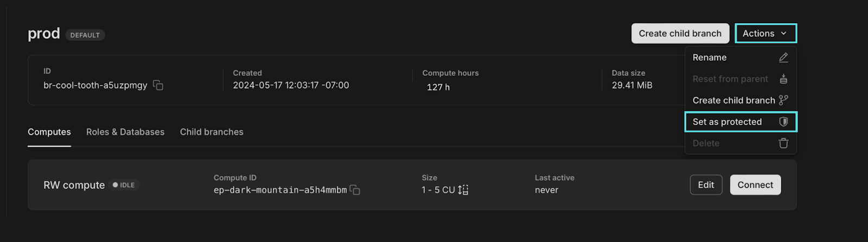
Task: Click the trash icon next to Delete
Action: coord(783,143)
